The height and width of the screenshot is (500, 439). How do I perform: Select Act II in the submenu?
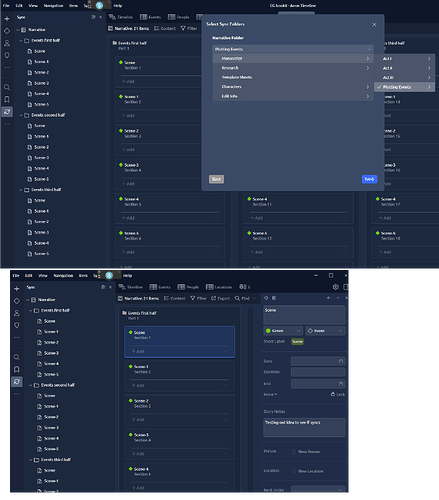[x=404, y=68]
